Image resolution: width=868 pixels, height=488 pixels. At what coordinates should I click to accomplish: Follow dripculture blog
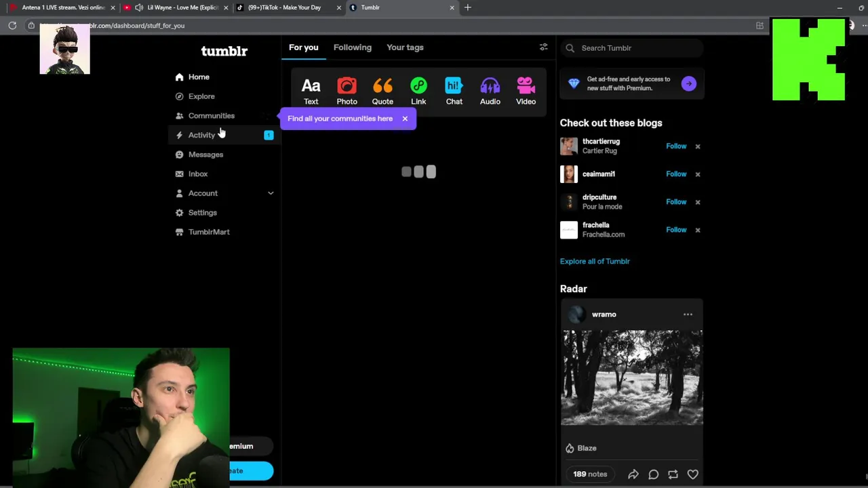676,202
